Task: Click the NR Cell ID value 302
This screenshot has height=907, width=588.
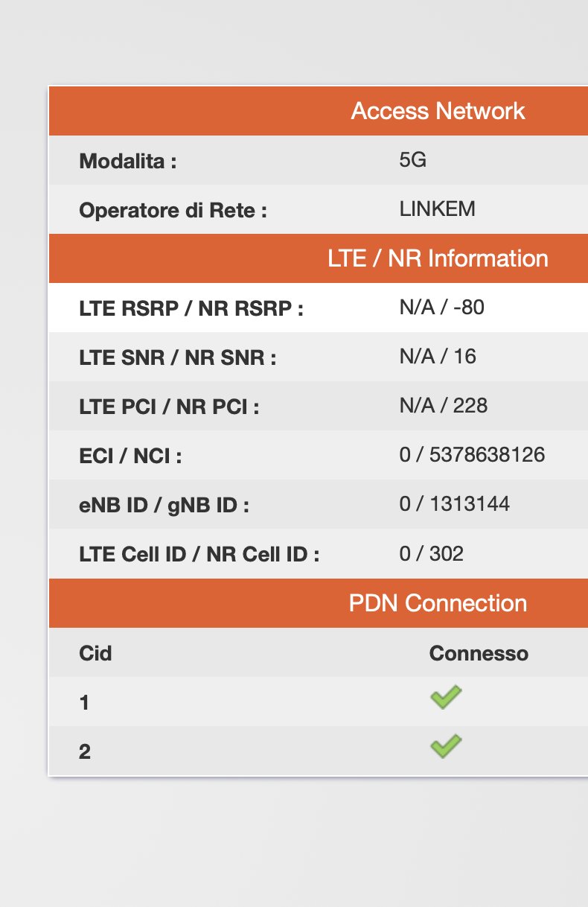Action: click(447, 553)
